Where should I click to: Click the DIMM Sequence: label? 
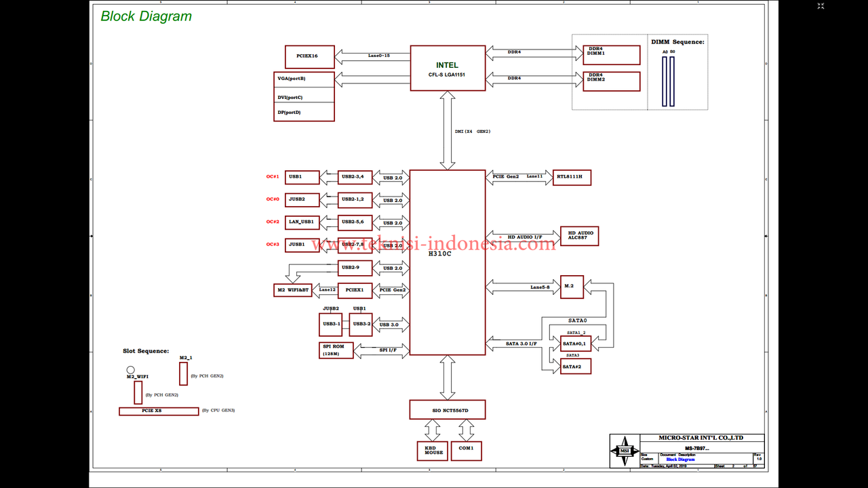(677, 42)
